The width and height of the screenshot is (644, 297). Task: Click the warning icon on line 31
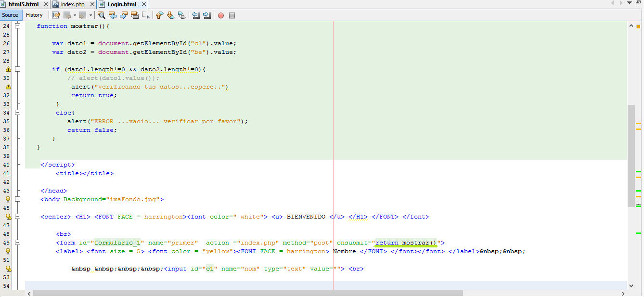pos(8,87)
